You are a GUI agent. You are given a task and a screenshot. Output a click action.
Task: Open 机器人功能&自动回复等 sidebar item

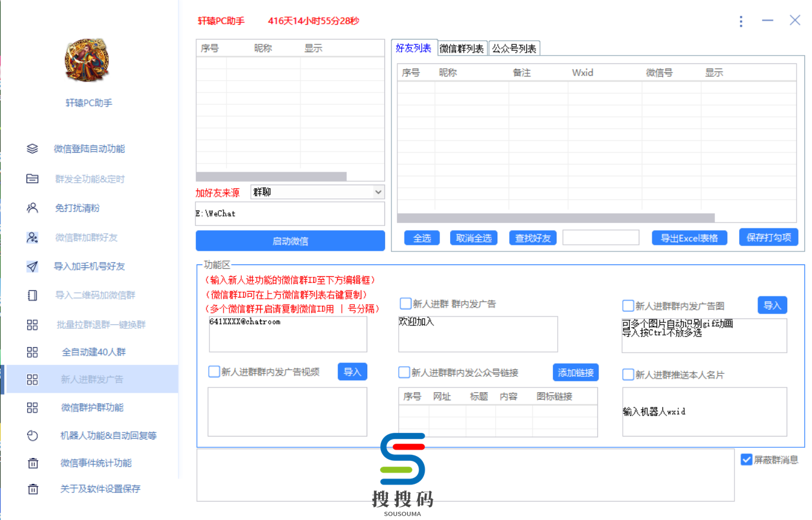[x=108, y=435]
